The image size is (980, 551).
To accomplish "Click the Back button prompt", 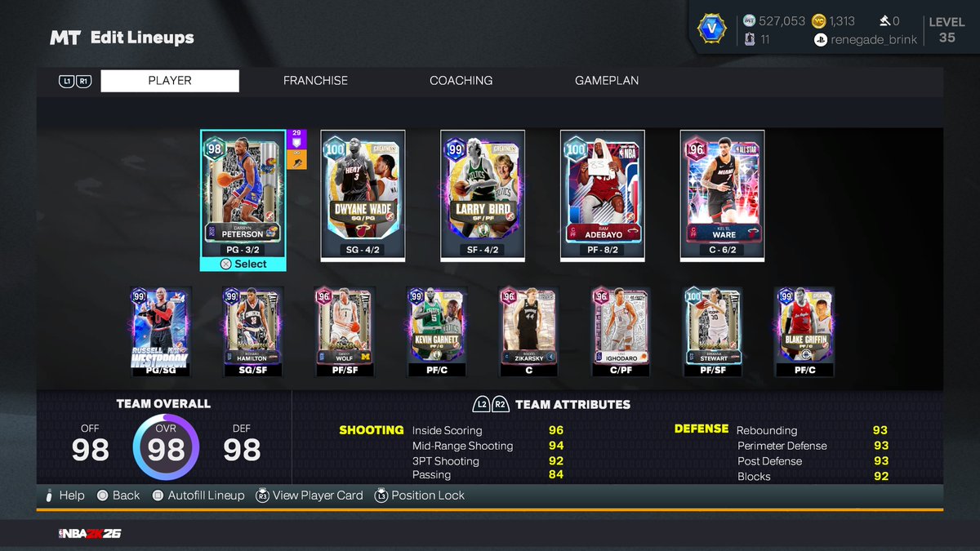I will (118, 495).
